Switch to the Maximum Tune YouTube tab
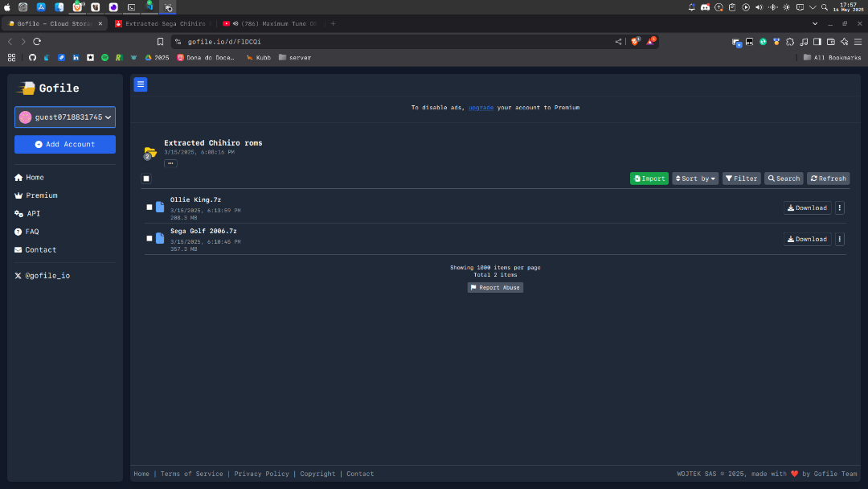Screen dimensions: 868x489 [270, 24]
